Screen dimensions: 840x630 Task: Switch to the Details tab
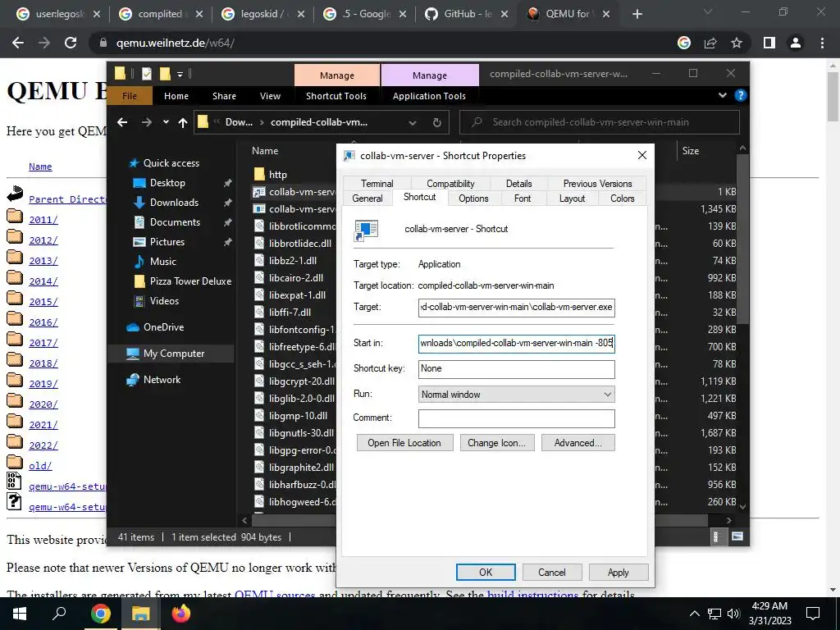(x=518, y=183)
